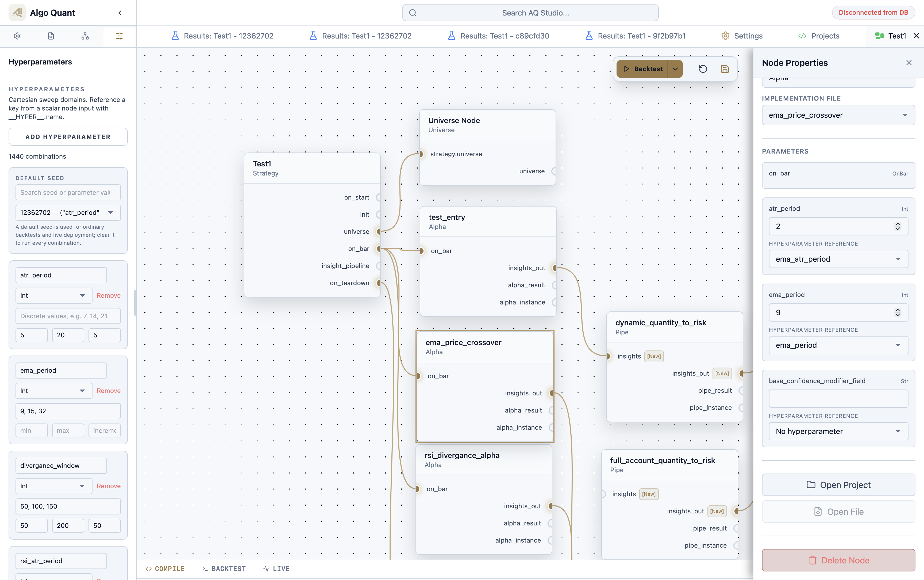Screen dimensions: 924x580
Task: Run the Backtest button
Action: click(x=642, y=69)
